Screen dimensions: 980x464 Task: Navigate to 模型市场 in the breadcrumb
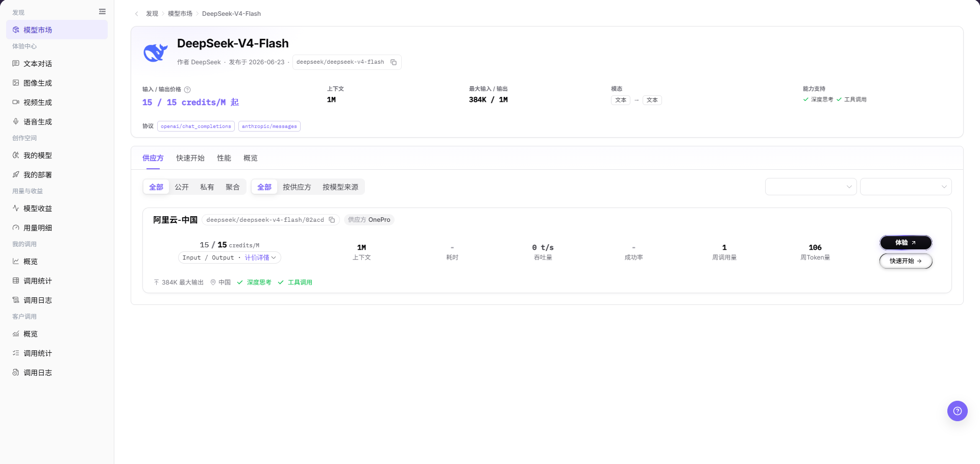180,14
